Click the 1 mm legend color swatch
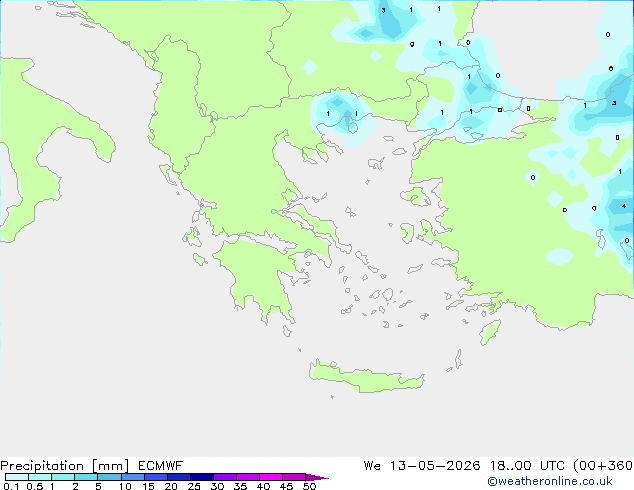The height and width of the screenshot is (490, 634). coord(63,477)
